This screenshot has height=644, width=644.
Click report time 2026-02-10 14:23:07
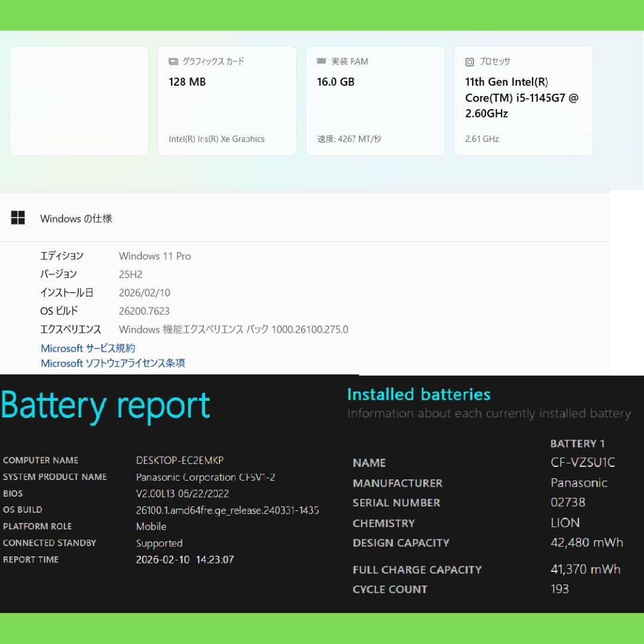[x=185, y=559]
